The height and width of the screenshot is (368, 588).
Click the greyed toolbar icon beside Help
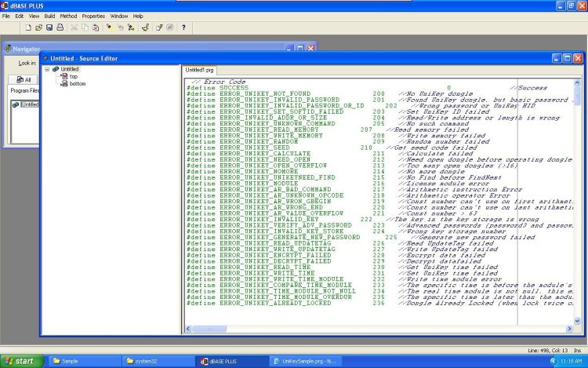tap(170, 27)
